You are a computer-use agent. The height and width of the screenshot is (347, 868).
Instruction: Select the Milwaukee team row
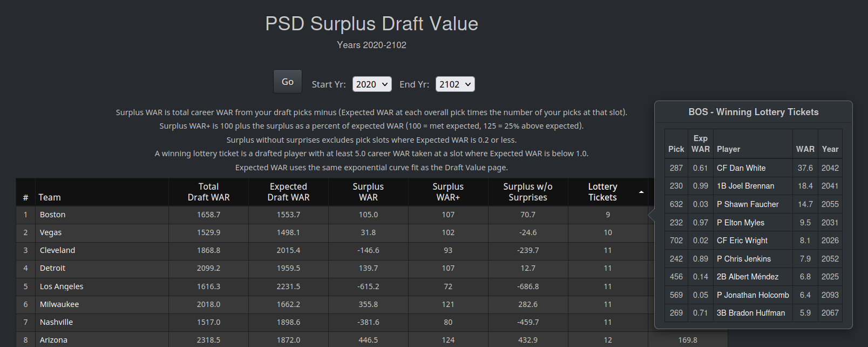click(x=372, y=304)
